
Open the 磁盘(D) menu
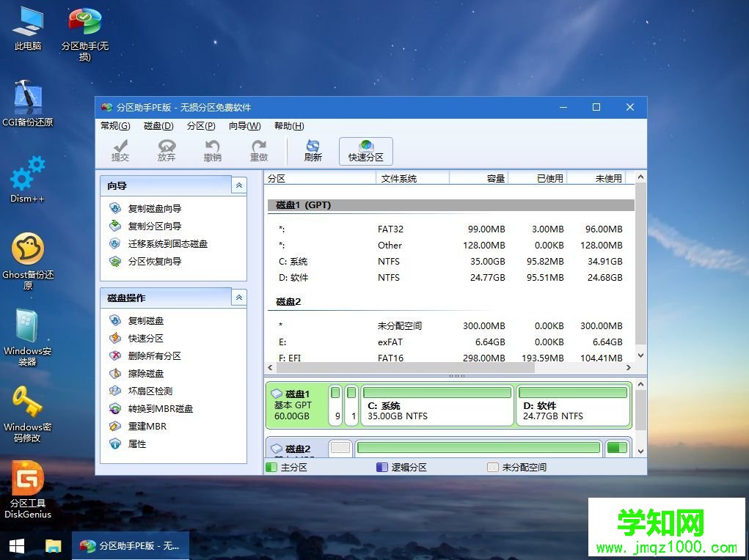158,125
